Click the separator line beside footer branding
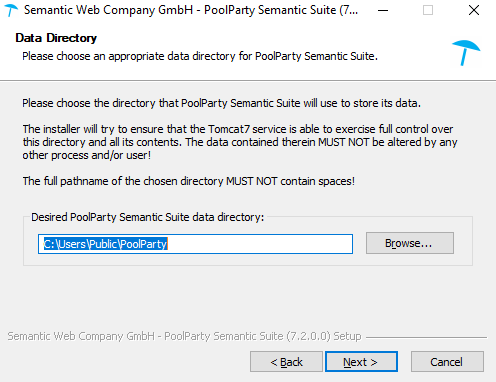496x382 pixels. pos(426,337)
